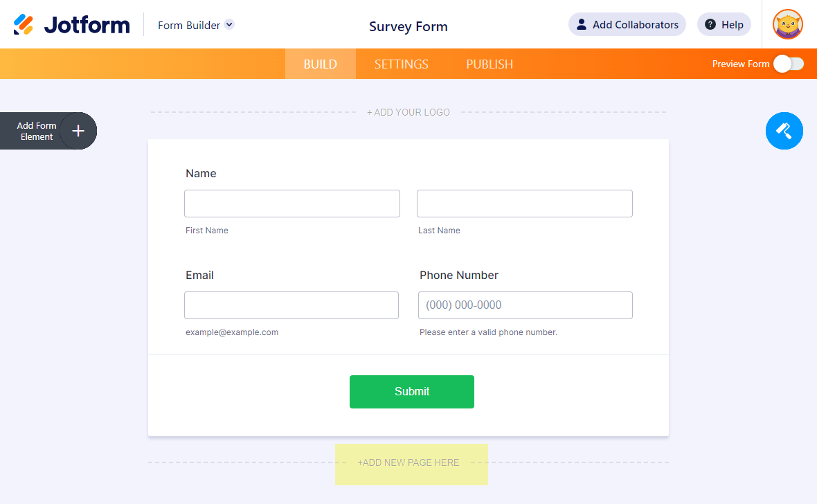Click the First Name input field
Screen dimensions: 817x504
point(292,204)
